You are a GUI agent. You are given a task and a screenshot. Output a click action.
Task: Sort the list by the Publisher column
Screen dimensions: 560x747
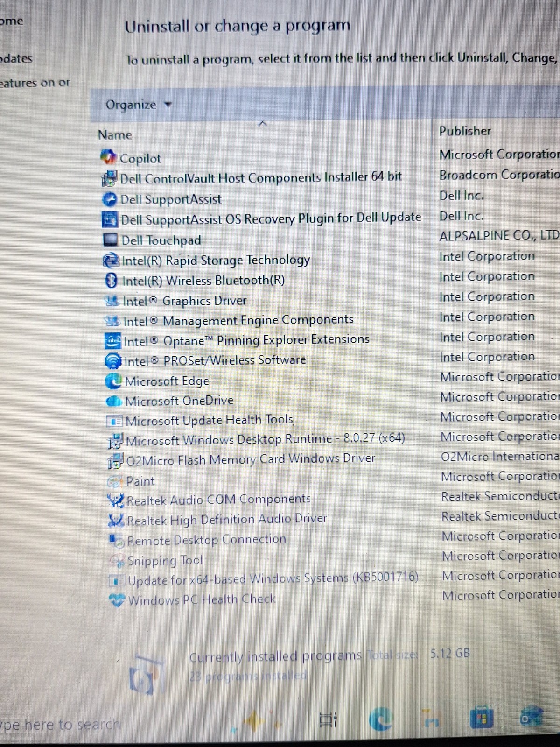click(x=465, y=131)
